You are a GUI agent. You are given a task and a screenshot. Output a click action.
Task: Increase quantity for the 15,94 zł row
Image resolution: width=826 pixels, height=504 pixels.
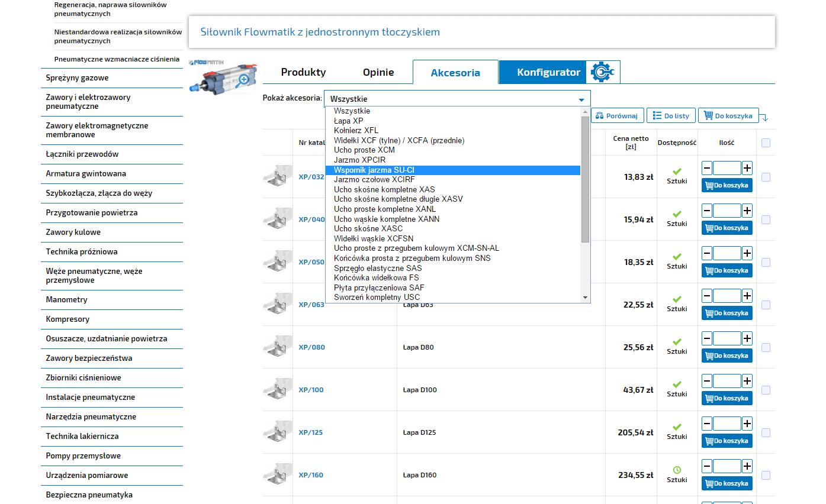point(747,211)
